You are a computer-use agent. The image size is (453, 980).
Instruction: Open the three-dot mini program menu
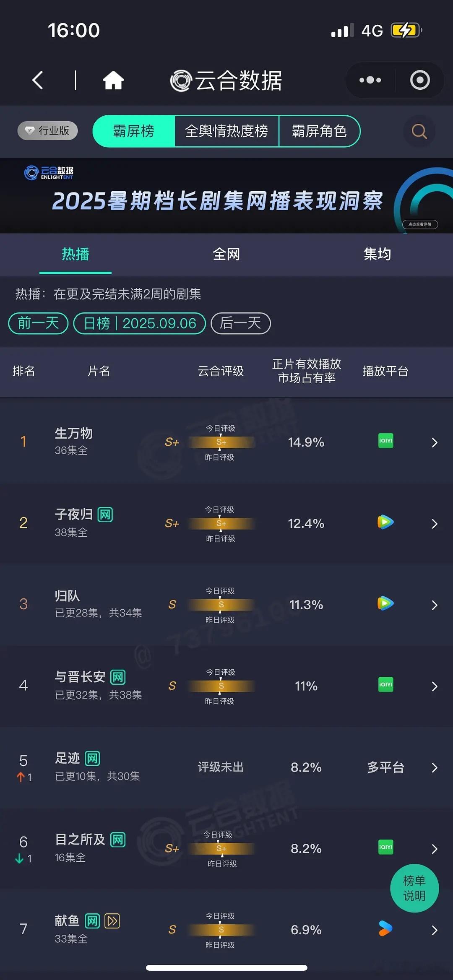click(x=370, y=80)
